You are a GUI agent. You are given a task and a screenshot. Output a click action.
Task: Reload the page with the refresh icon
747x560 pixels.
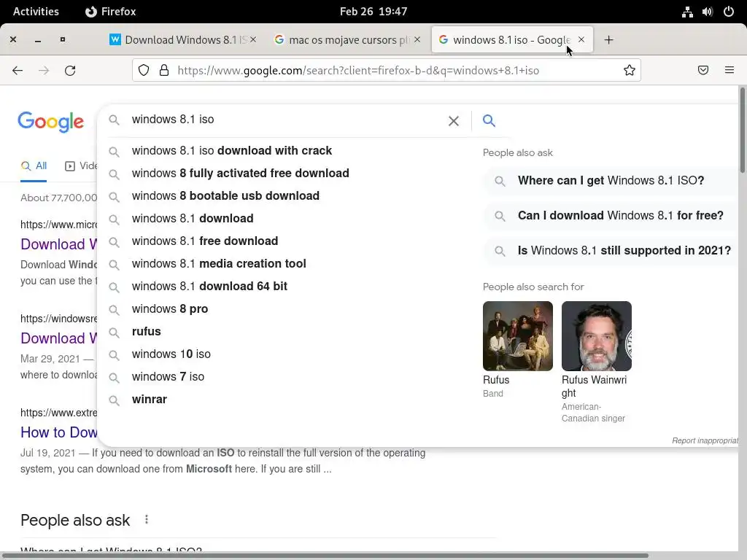70,71
